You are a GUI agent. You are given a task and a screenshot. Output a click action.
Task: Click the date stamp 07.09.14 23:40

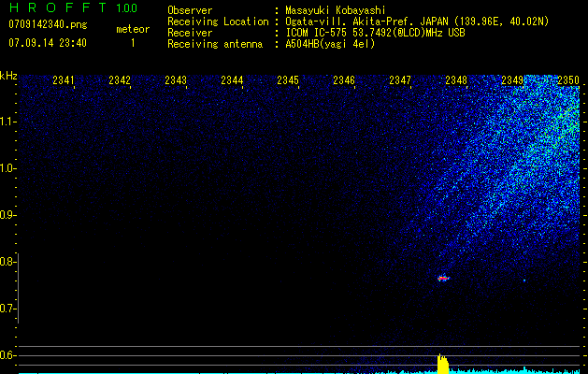pyautogui.click(x=48, y=43)
